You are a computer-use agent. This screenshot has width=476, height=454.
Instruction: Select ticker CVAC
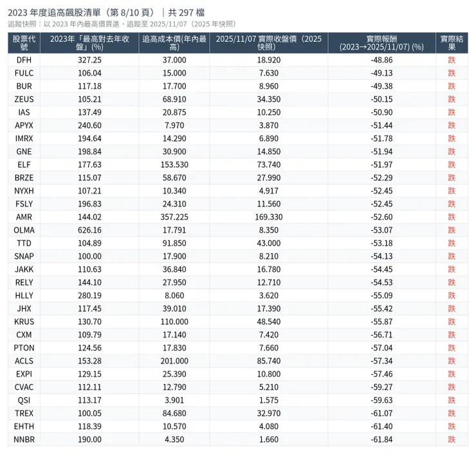click(24, 387)
